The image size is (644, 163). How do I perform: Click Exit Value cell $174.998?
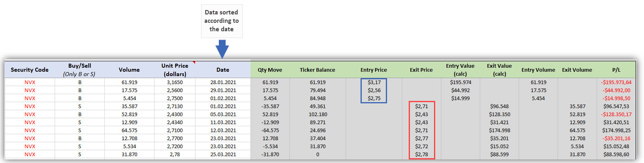499,131
